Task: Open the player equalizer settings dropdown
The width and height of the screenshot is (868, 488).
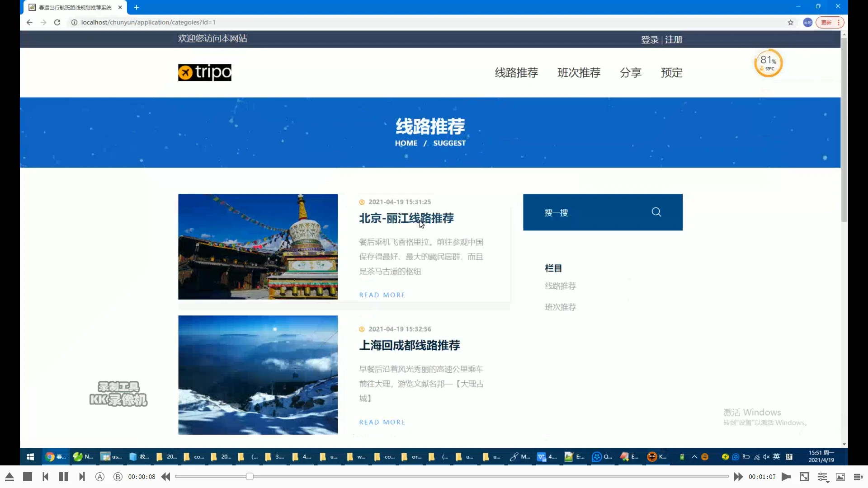Action: [x=822, y=477]
